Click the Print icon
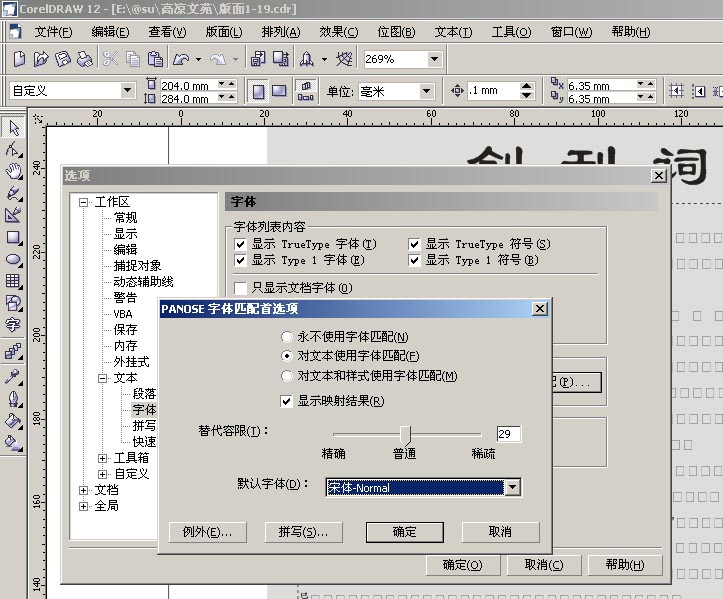The width and height of the screenshot is (723, 599). [85, 59]
